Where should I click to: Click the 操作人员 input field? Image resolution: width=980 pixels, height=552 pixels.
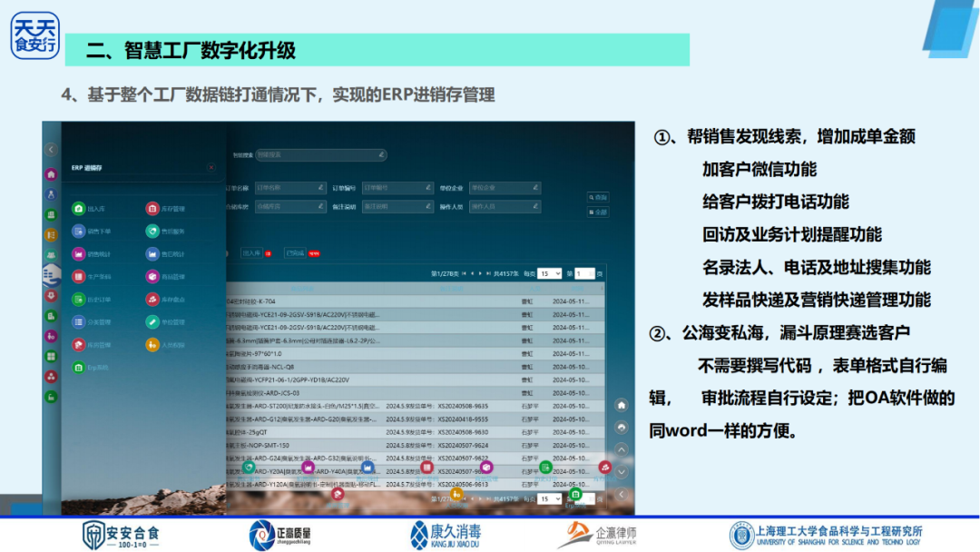pos(505,206)
